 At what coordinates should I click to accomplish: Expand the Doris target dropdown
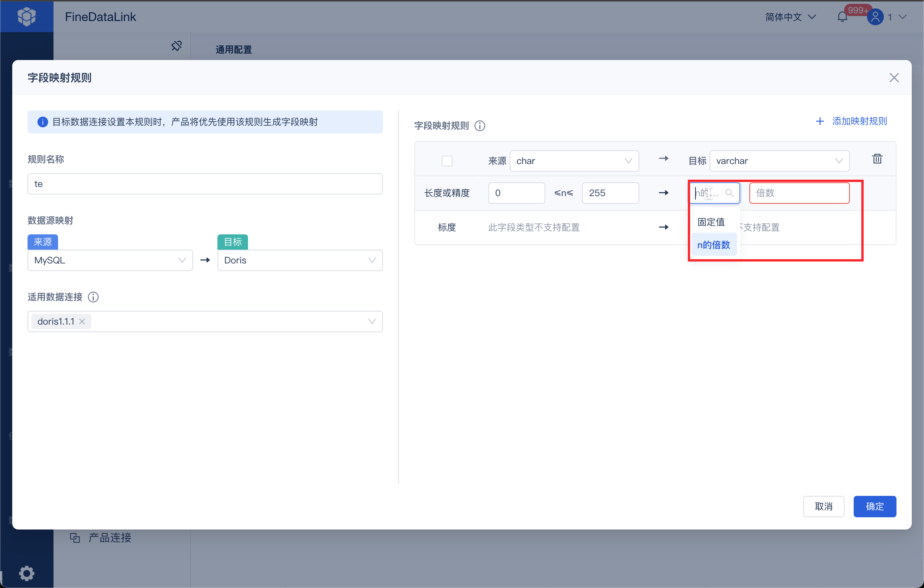coord(300,260)
